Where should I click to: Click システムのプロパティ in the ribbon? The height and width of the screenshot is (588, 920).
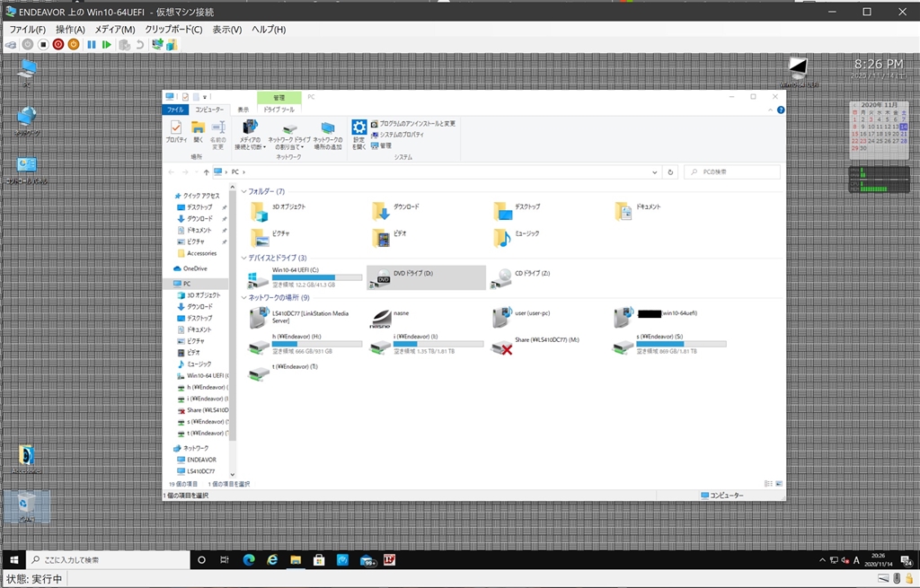pos(397,135)
